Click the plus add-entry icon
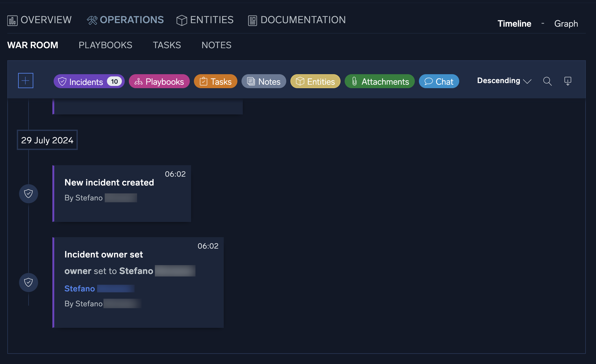596x364 pixels. 26,81
